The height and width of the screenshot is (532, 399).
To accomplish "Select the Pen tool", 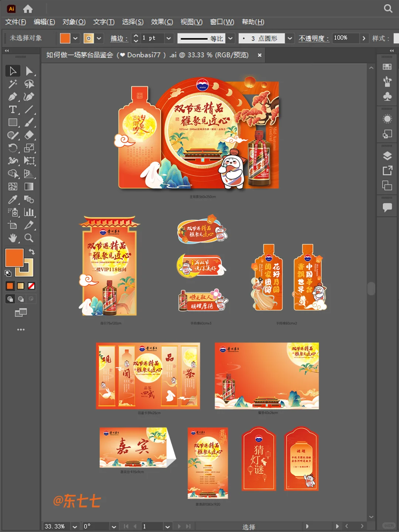I will click(13, 97).
